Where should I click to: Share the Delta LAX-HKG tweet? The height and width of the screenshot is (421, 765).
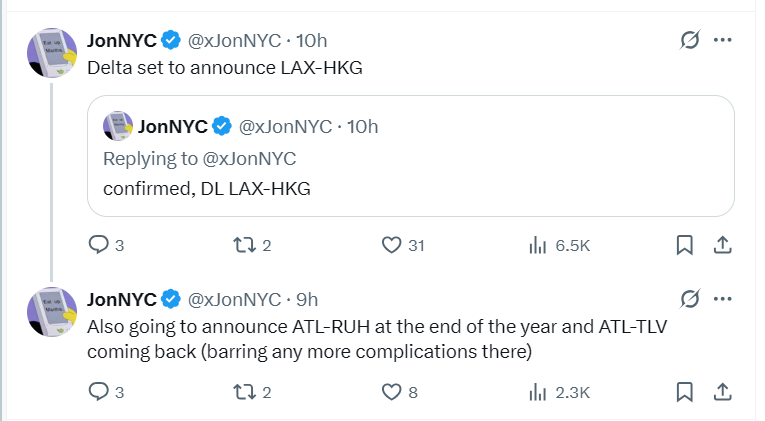(x=722, y=245)
